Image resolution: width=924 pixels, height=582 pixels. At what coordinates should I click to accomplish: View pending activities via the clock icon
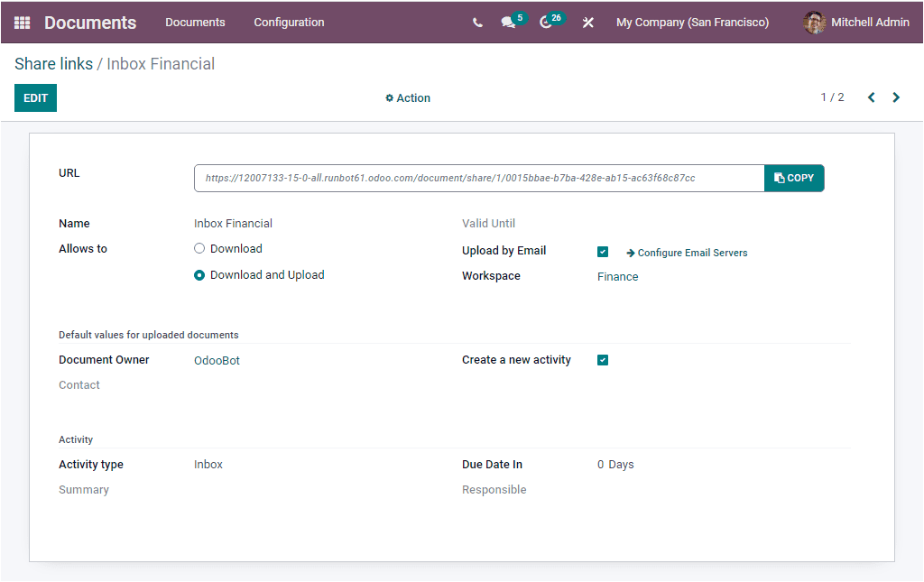(x=545, y=22)
